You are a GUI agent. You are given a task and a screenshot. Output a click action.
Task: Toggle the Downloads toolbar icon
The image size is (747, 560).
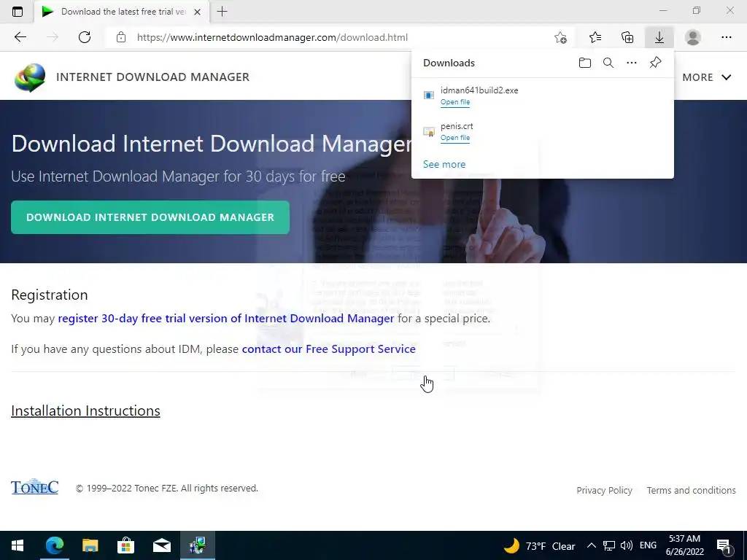click(659, 37)
